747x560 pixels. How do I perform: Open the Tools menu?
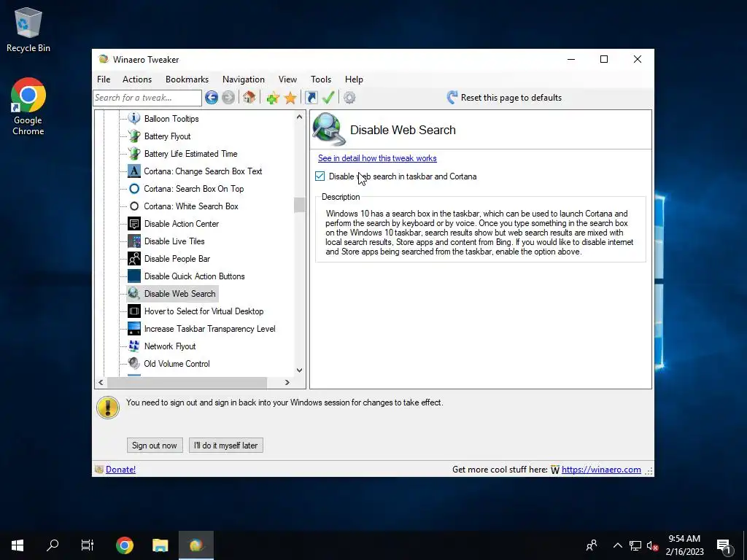[x=321, y=79]
